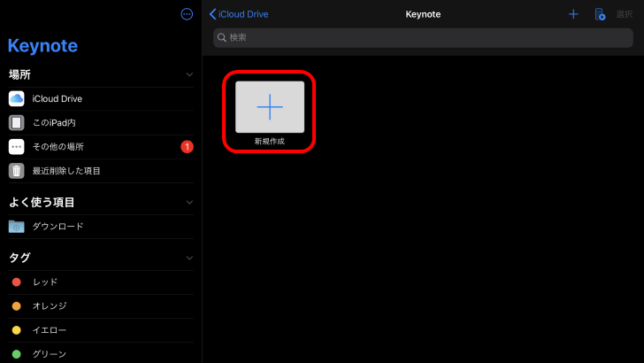Tap the 選択 button
This screenshot has width=644, height=363.
[625, 14]
